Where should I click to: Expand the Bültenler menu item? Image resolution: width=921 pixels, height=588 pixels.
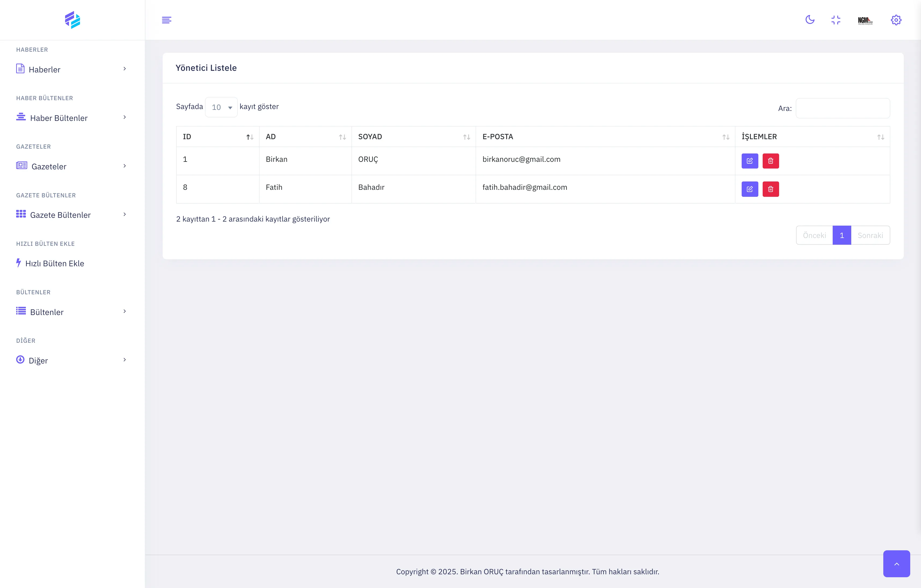tap(72, 311)
